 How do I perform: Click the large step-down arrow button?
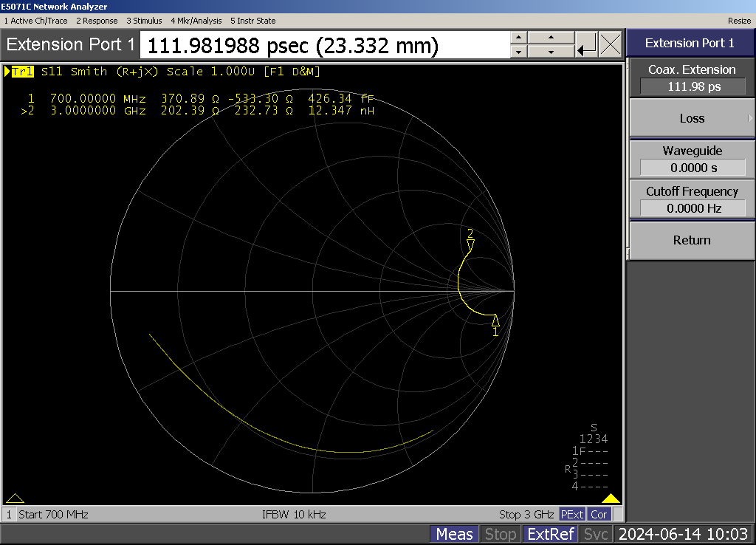click(x=551, y=52)
